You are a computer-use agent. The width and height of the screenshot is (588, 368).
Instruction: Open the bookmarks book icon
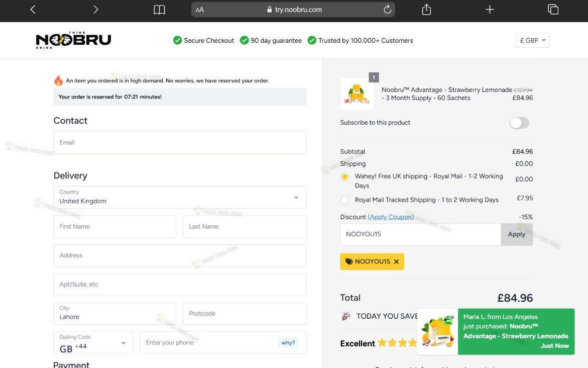159,10
